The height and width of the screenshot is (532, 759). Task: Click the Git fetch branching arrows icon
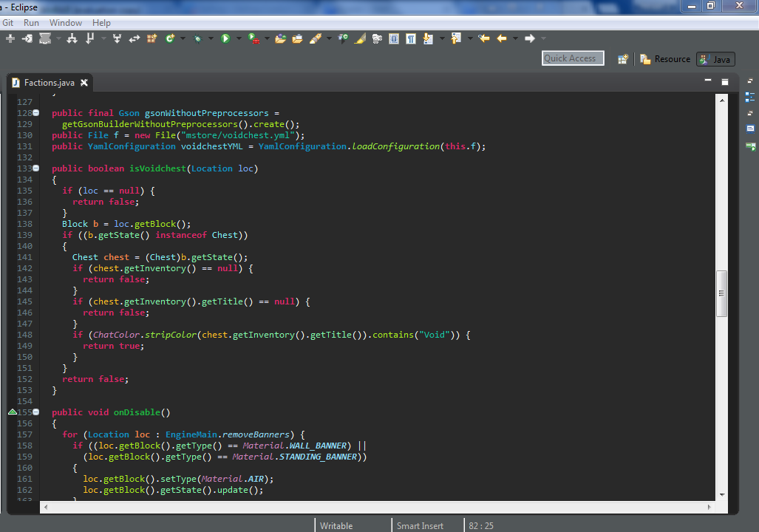click(x=72, y=38)
